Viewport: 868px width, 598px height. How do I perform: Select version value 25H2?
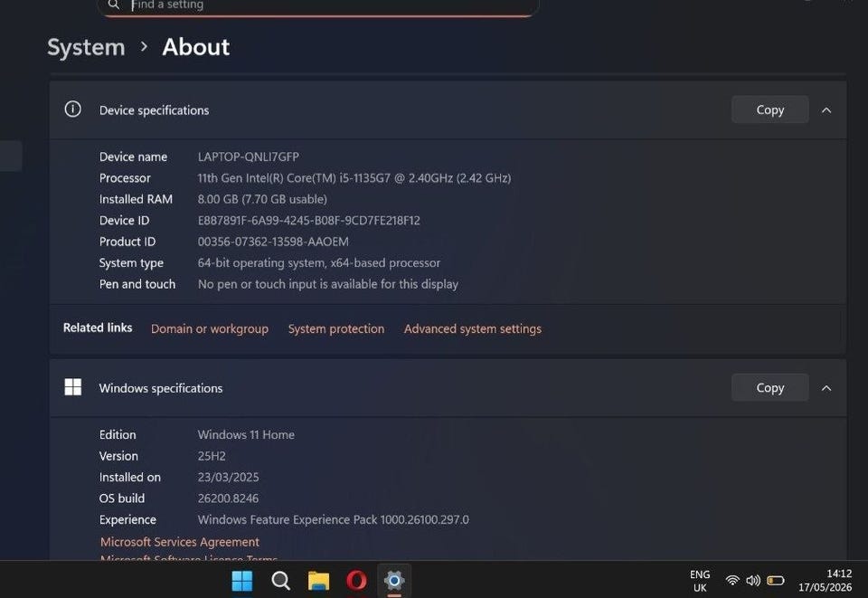coord(212,456)
